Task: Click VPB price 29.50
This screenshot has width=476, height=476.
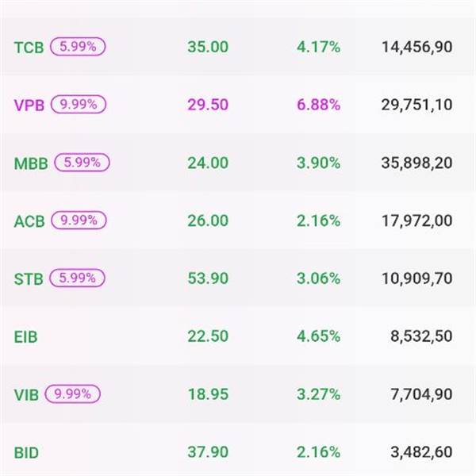Action: (x=208, y=106)
